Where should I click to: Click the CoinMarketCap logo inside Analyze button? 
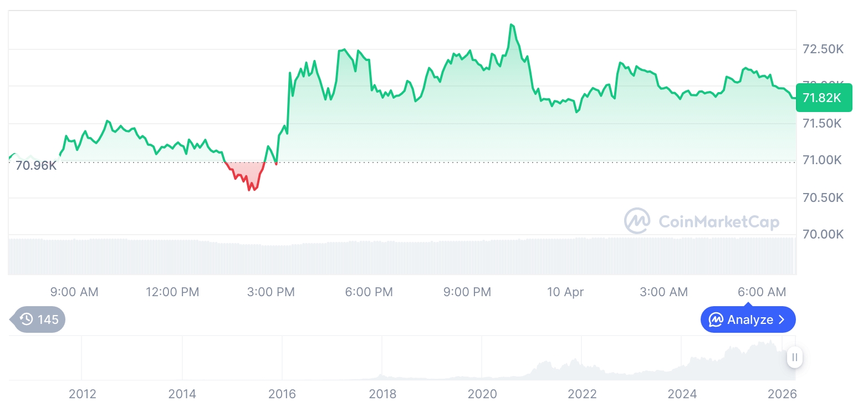716,320
